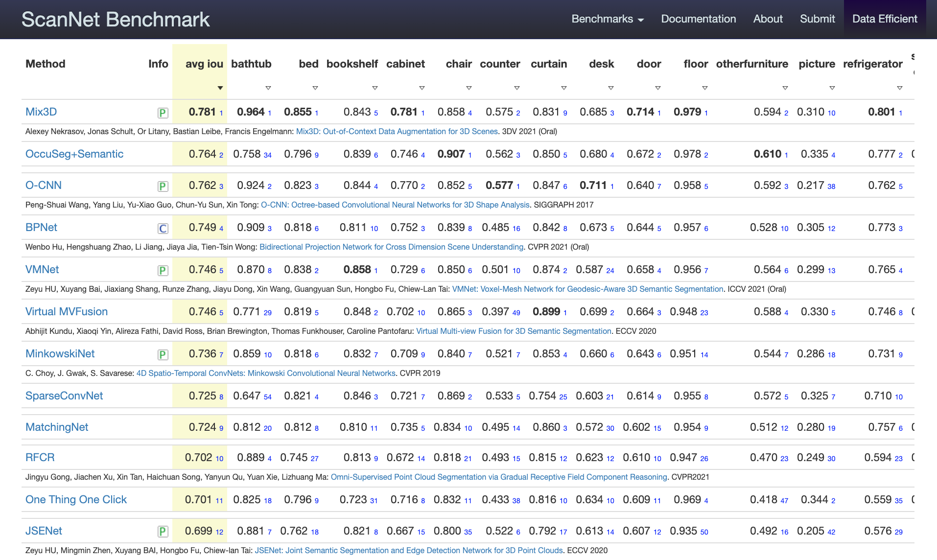The height and width of the screenshot is (560, 937).
Task: Open the MatchingNet method link
Action: click(57, 427)
